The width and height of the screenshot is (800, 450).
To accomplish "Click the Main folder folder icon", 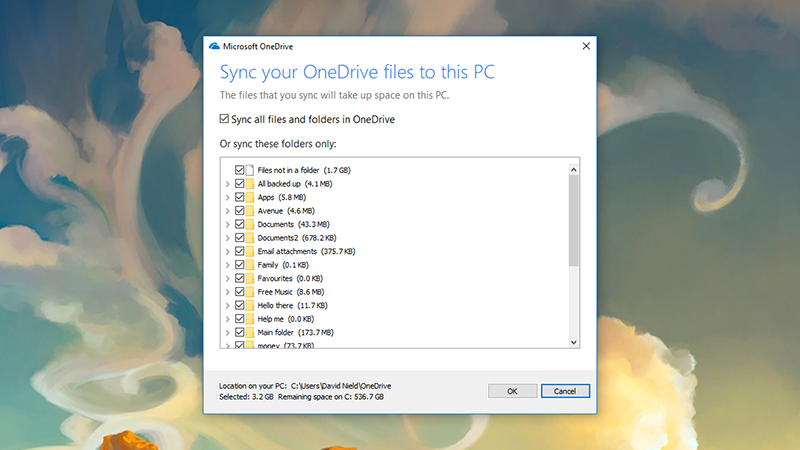I will coord(249,332).
